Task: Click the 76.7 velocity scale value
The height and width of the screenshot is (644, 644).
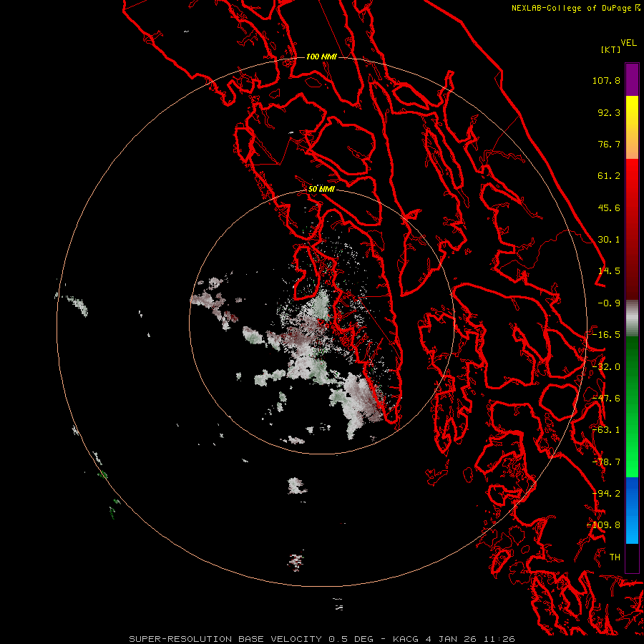Action: tap(609, 144)
